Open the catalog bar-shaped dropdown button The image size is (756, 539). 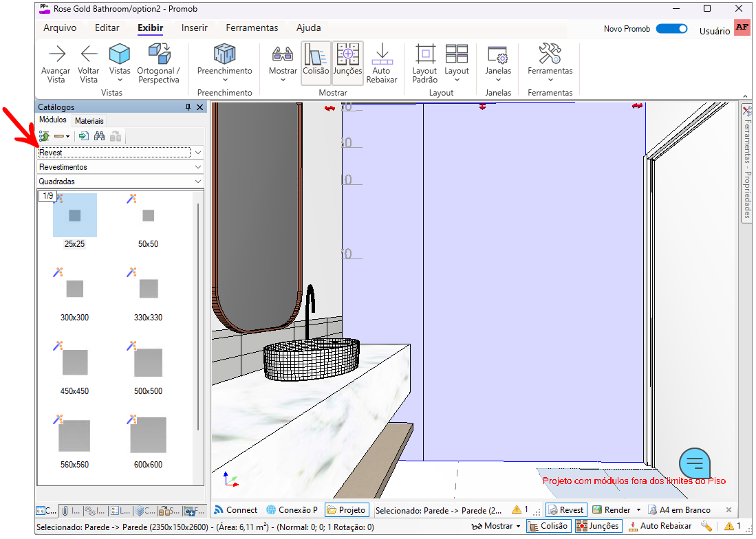point(62,136)
